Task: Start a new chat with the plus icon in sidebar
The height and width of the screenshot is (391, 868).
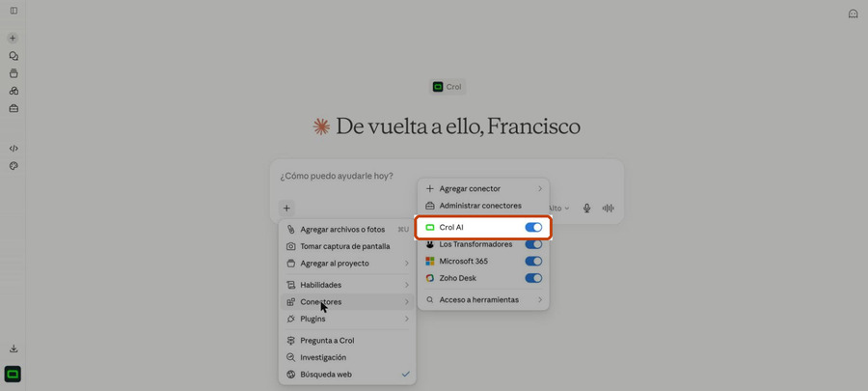Action: [13, 39]
